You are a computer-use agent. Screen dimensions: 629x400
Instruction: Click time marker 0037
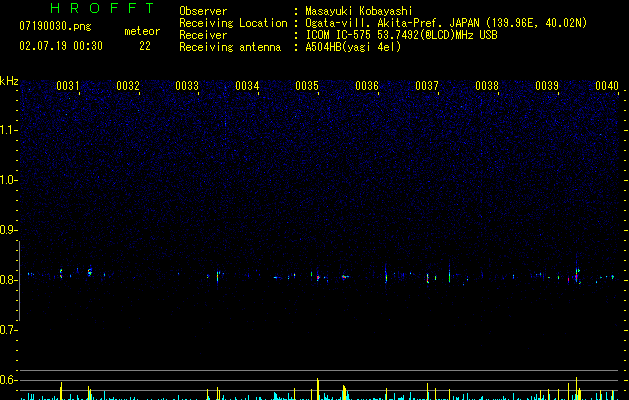427,85
